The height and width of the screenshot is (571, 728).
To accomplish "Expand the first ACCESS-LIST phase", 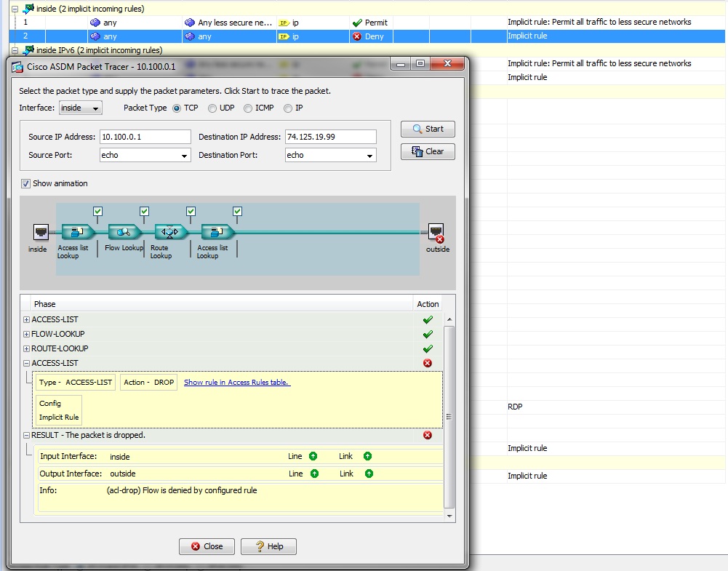I will point(26,319).
